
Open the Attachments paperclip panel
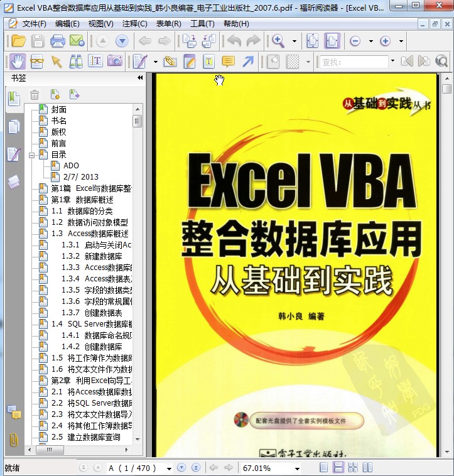(x=14, y=440)
